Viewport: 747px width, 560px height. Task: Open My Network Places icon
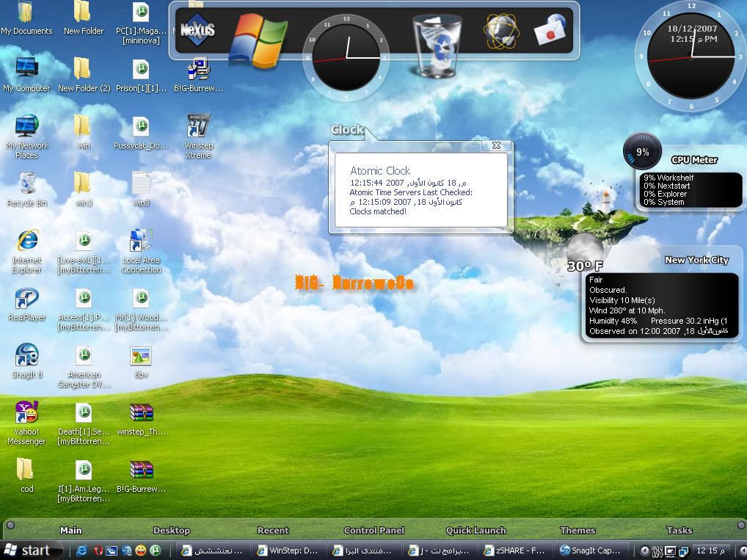(26, 137)
